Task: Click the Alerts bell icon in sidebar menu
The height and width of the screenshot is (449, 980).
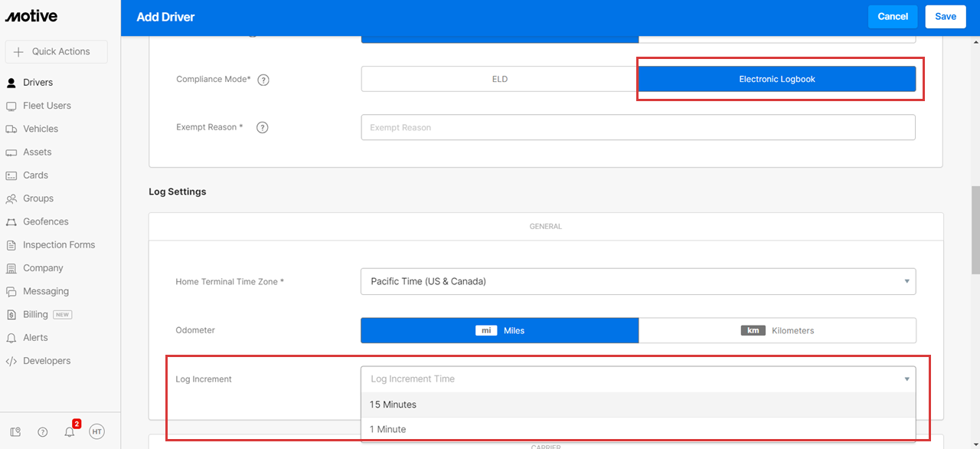Action: point(11,338)
